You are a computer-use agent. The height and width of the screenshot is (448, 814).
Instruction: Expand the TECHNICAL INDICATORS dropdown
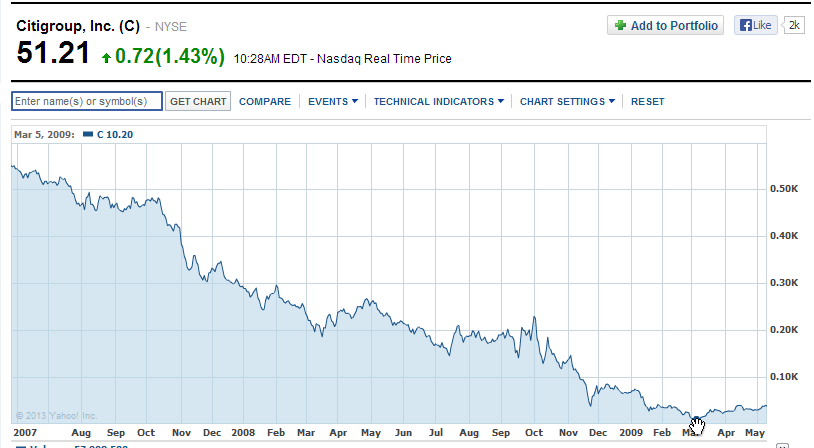tap(439, 102)
